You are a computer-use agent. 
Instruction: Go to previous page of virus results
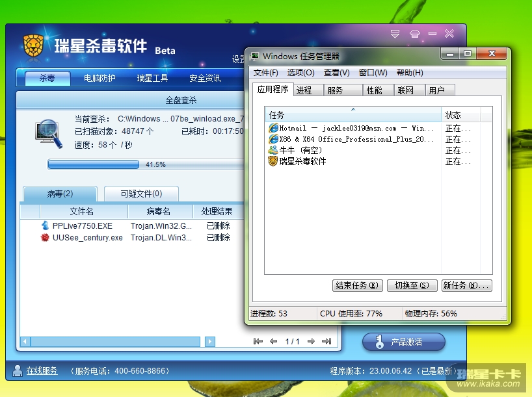273,341
